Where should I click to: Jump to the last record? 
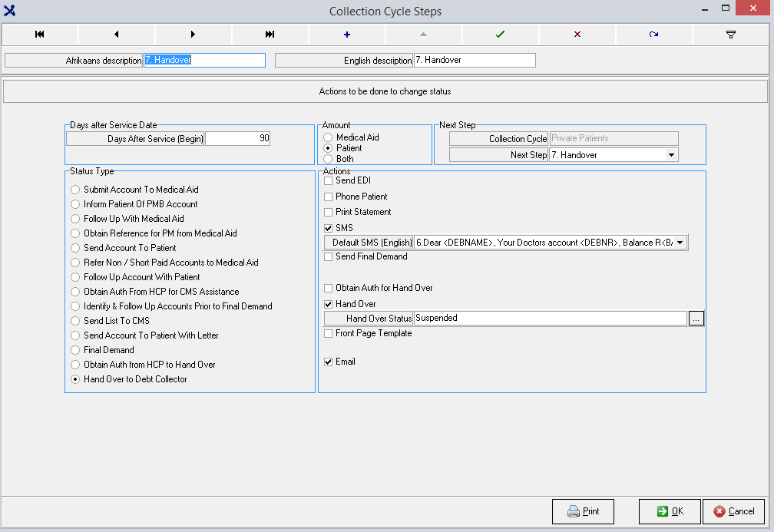(x=270, y=35)
